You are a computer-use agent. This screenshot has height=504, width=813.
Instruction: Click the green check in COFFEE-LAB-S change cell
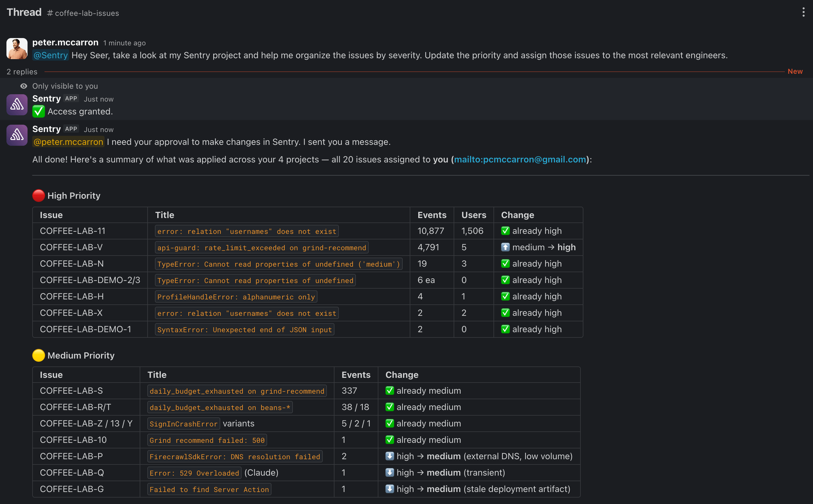390,390
